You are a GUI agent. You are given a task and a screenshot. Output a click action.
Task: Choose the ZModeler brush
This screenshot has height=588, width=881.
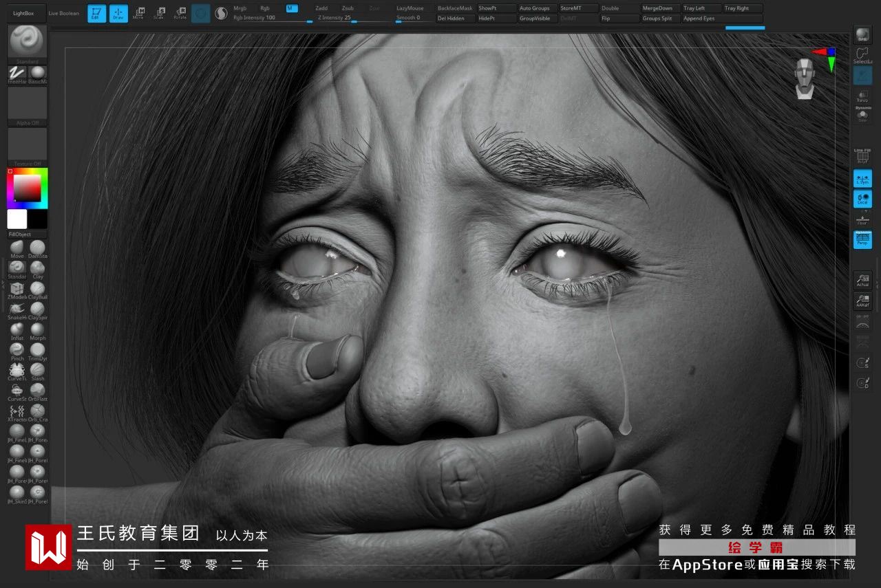click(17, 289)
